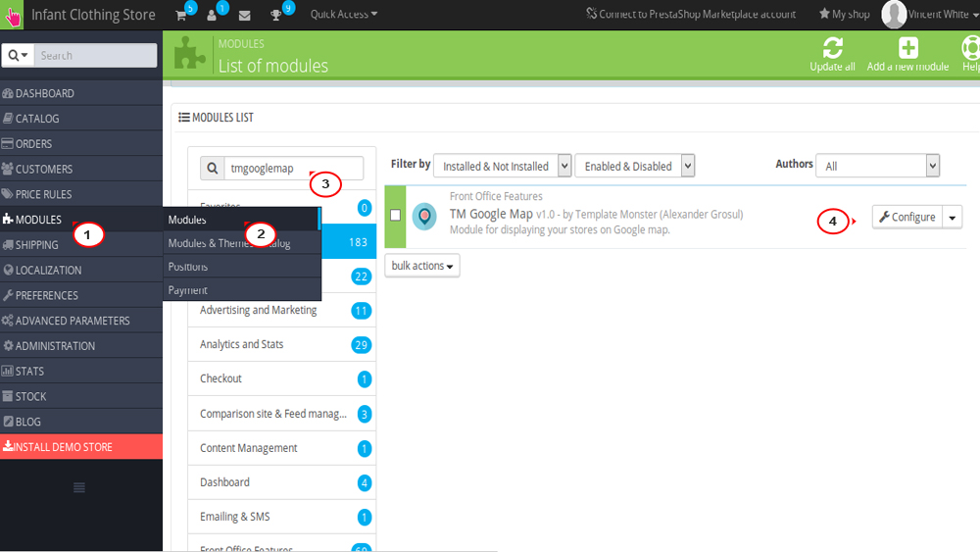This screenshot has width=980, height=552.
Task: Open the sidebar search type dropdown
Action: pyautogui.click(x=18, y=56)
